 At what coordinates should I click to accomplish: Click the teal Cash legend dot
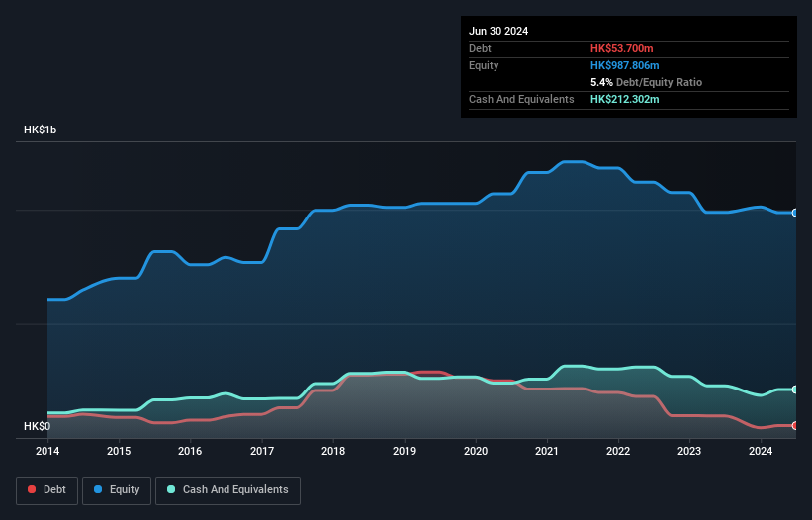click(x=171, y=489)
